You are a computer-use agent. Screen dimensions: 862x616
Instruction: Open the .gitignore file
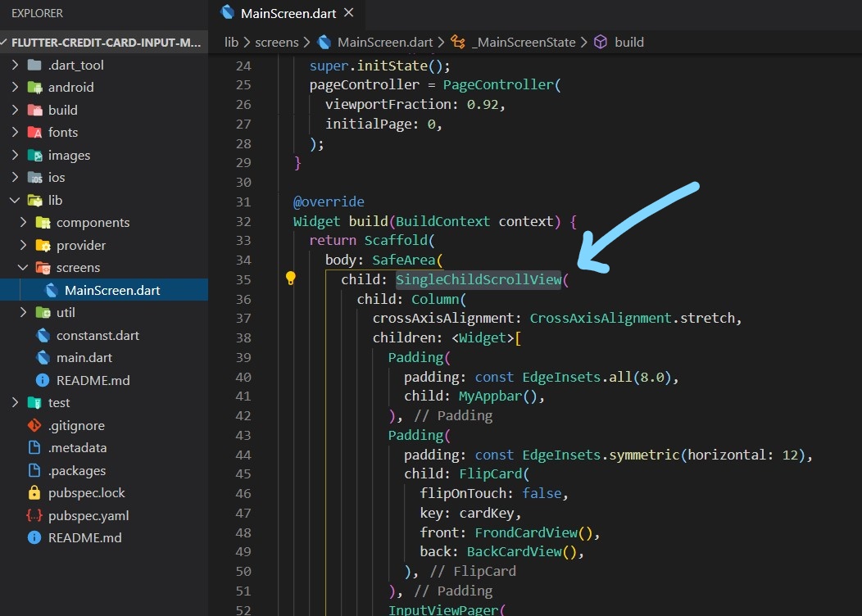point(76,425)
